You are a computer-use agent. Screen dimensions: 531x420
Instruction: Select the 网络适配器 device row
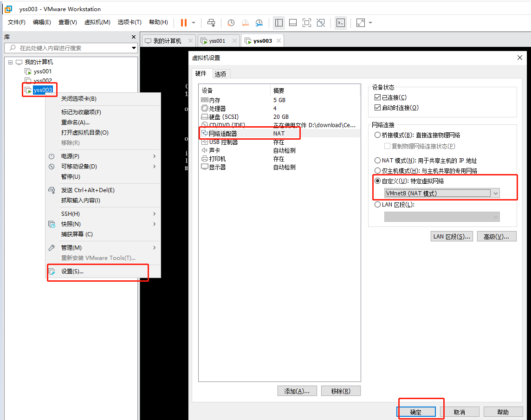[279, 134]
